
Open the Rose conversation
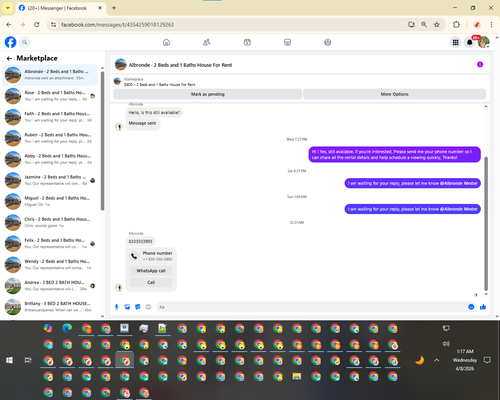coord(50,96)
